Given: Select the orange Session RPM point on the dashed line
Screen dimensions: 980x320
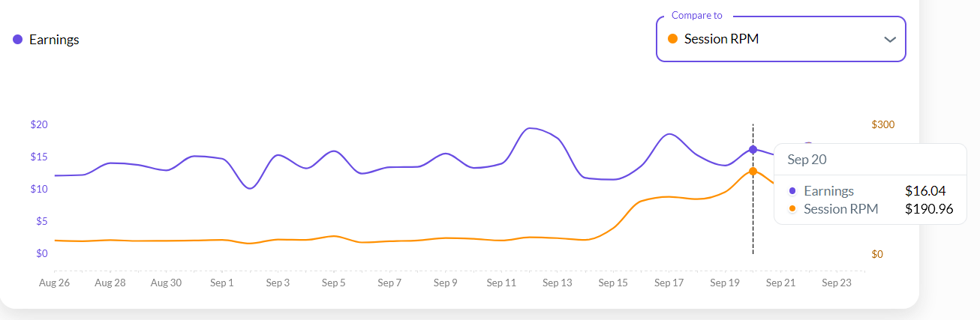Looking at the screenshot, I should coord(753,171).
